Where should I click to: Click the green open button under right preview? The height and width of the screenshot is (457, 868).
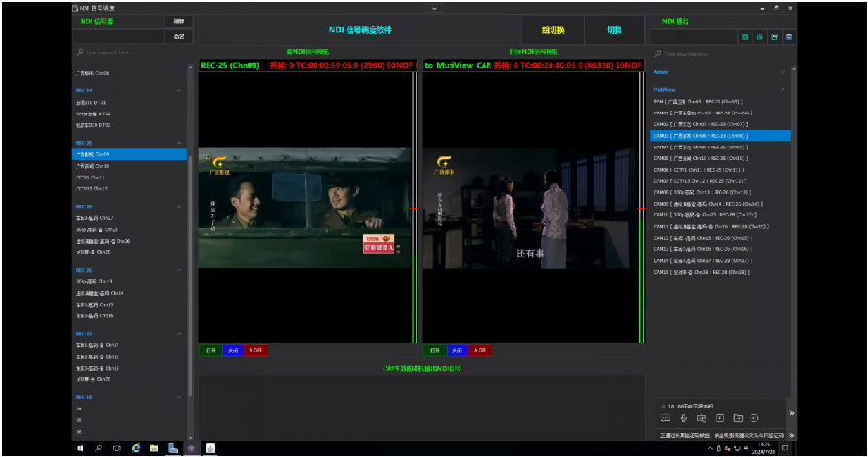click(435, 351)
